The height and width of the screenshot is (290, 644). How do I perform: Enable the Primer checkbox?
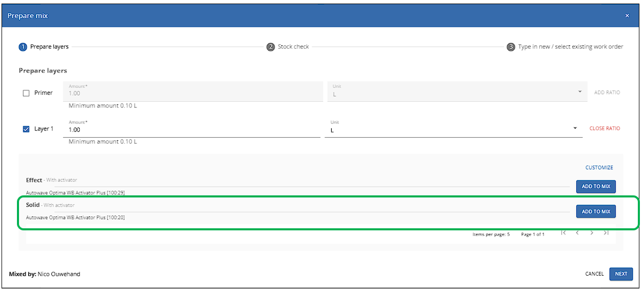(26, 93)
